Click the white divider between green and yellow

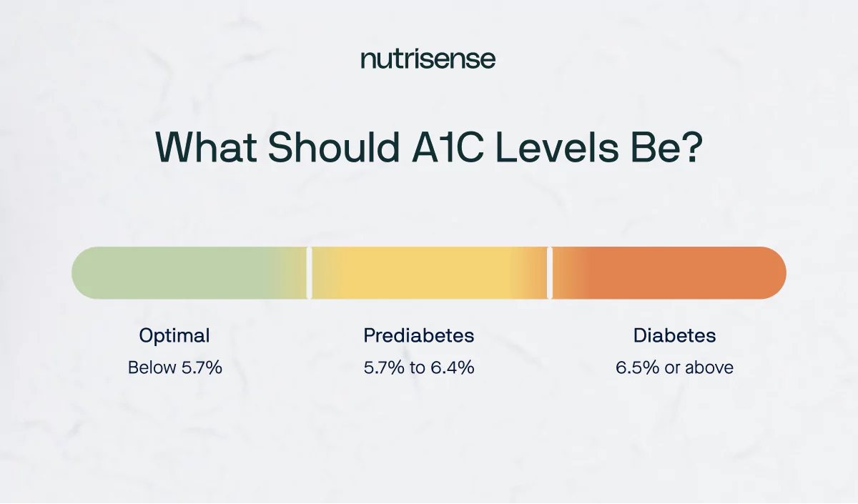point(309,273)
